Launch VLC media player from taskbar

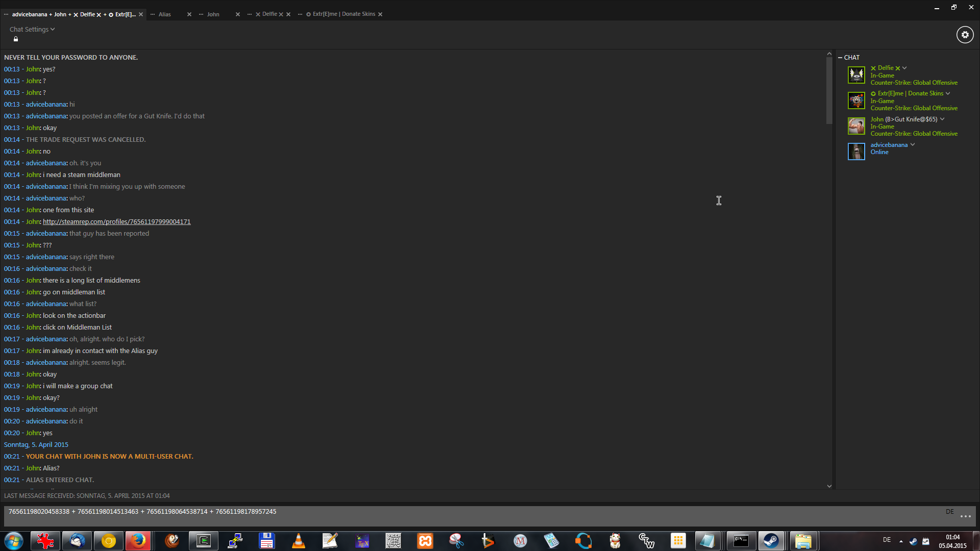coord(298,541)
